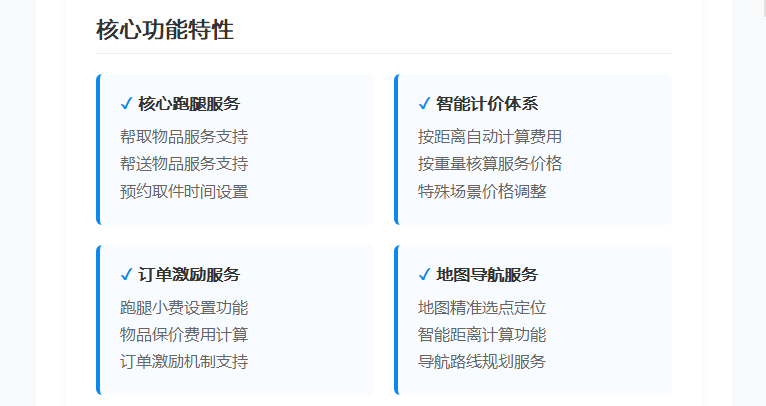This screenshot has height=406, width=766.
Task: Click the 地图导航服务 card title
Action: coord(487,275)
